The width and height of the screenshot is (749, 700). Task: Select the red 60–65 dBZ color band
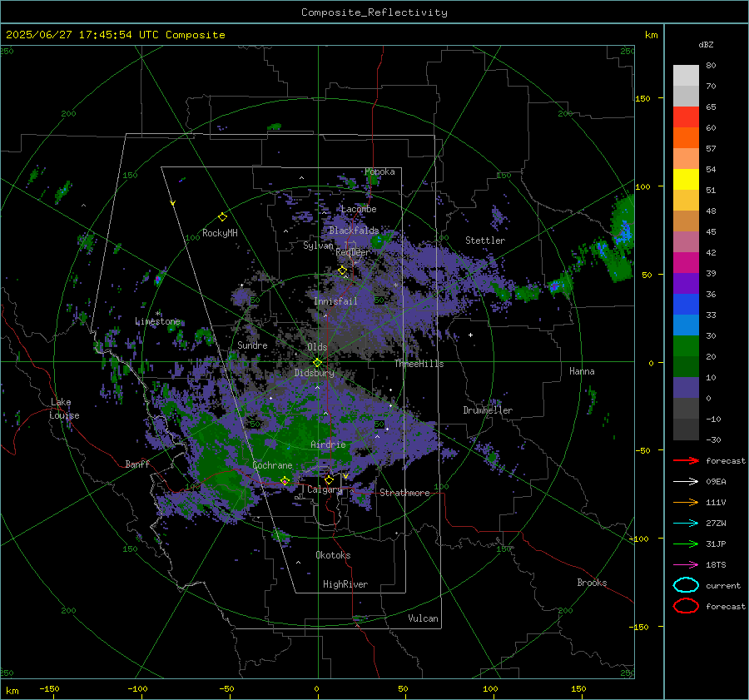(686, 117)
